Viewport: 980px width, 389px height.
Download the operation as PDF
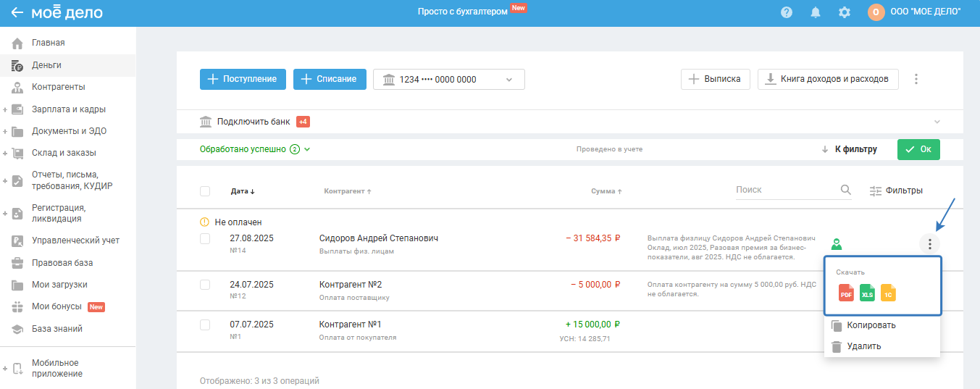point(846,293)
